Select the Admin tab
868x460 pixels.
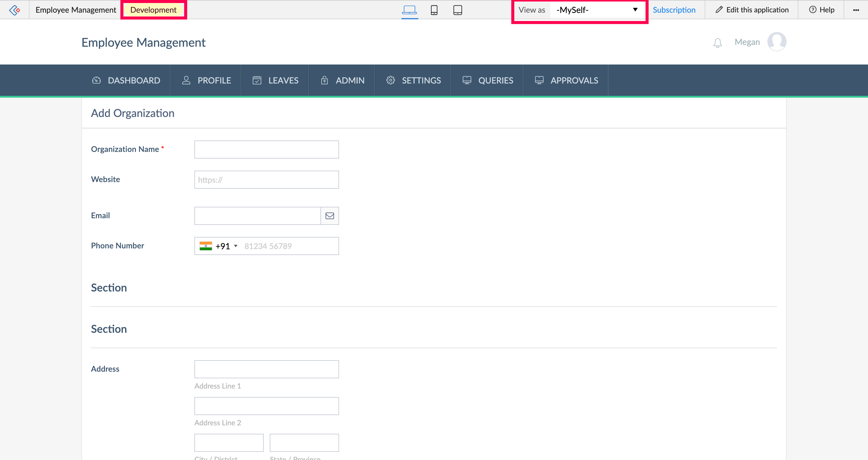point(342,80)
